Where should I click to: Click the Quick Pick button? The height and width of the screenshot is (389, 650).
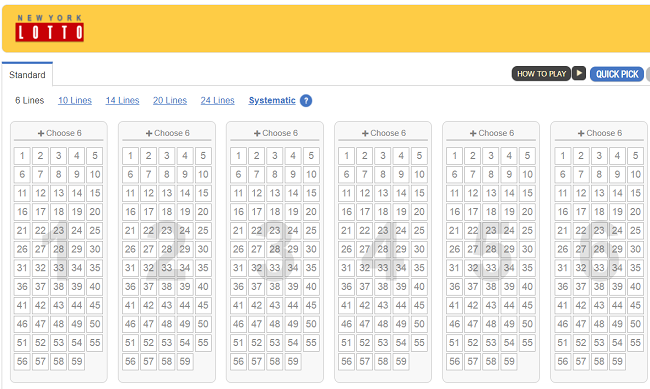[617, 74]
